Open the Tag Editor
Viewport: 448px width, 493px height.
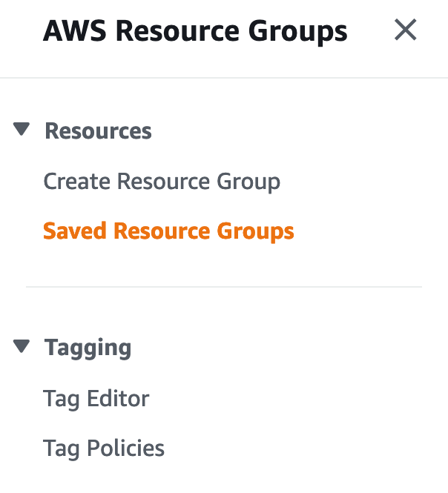coord(96,399)
